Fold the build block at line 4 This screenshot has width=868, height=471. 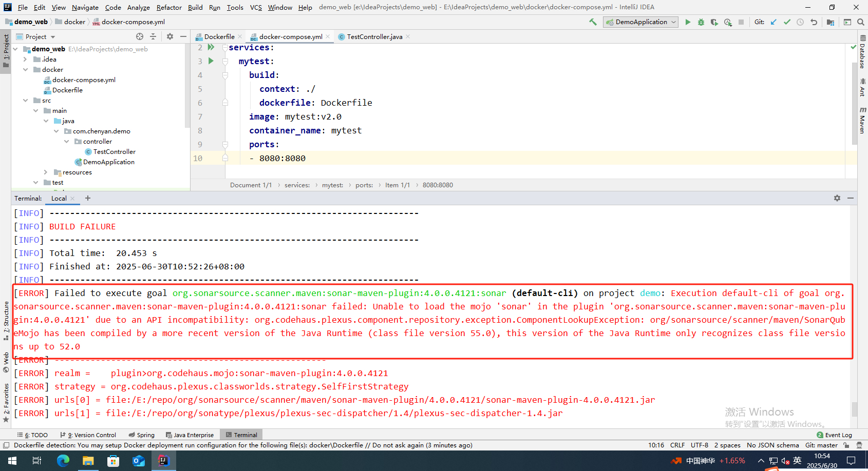pyautogui.click(x=225, y=75)
